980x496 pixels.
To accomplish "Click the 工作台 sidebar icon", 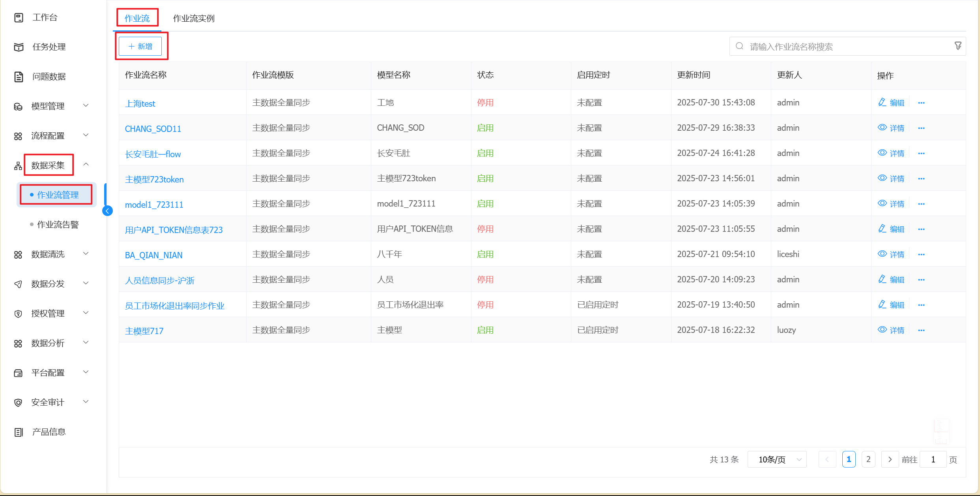I will pyautogui.click(x=19, y=17).
